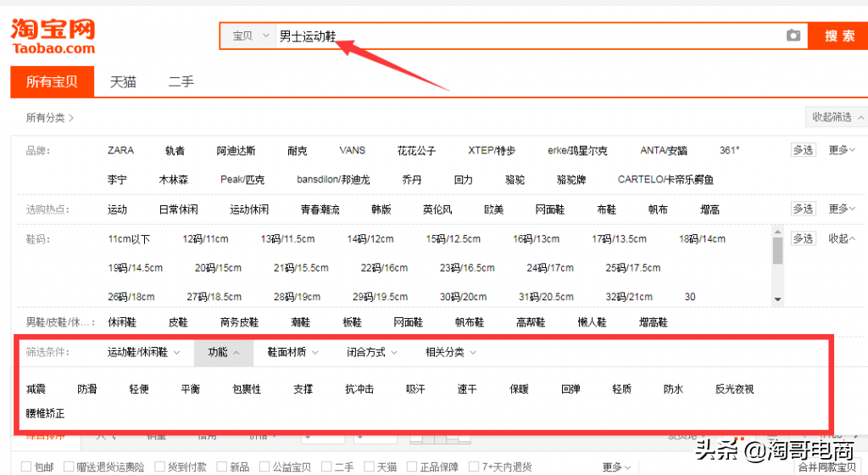Toggle the 包邮 checkbox
868x475 pixels.
click(26, 467)
